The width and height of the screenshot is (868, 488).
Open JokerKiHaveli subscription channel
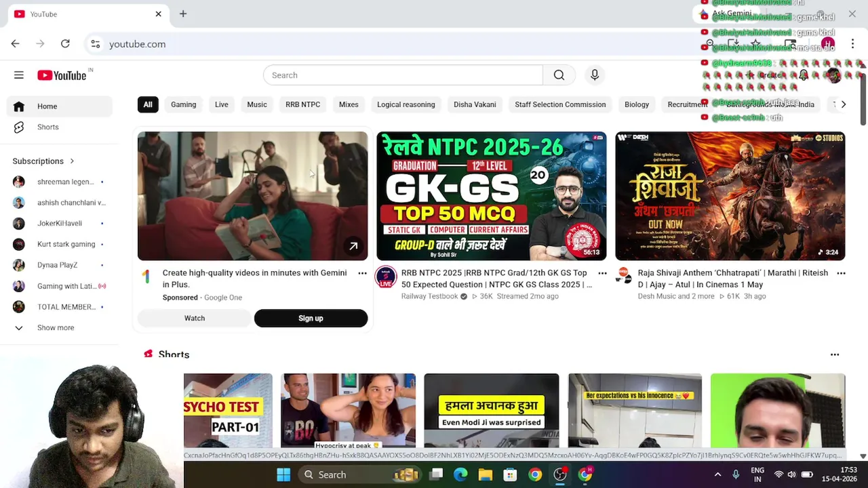point(60,224)
